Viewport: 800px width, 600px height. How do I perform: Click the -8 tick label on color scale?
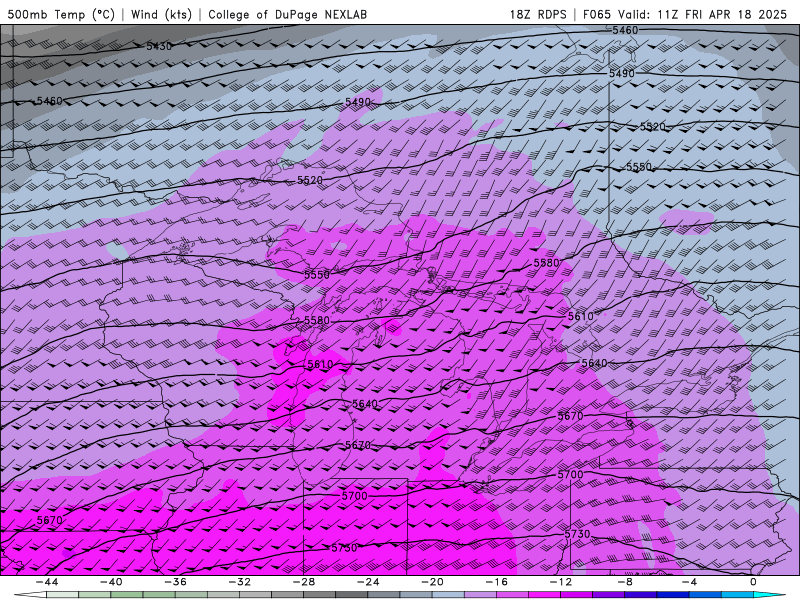point(625,582)
